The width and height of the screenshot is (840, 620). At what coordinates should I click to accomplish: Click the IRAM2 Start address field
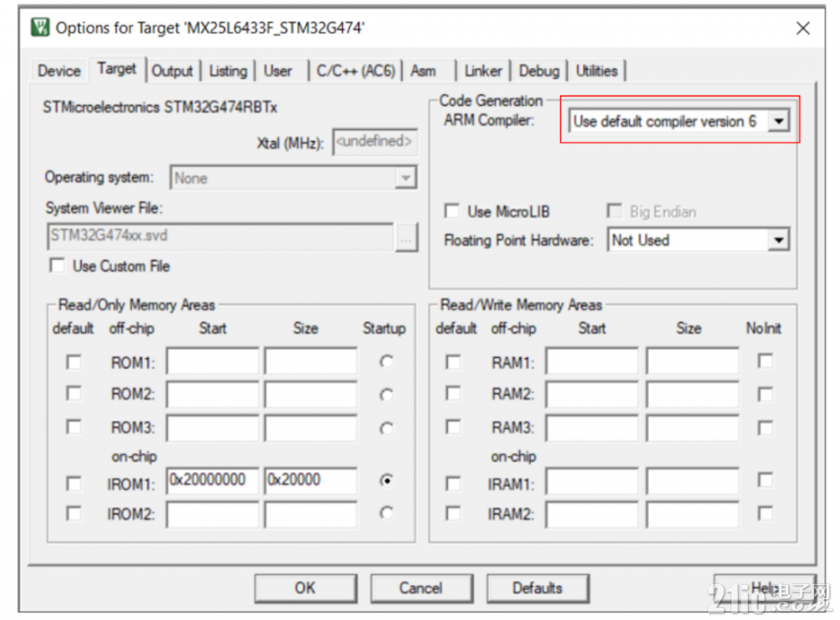coord(593,515)
